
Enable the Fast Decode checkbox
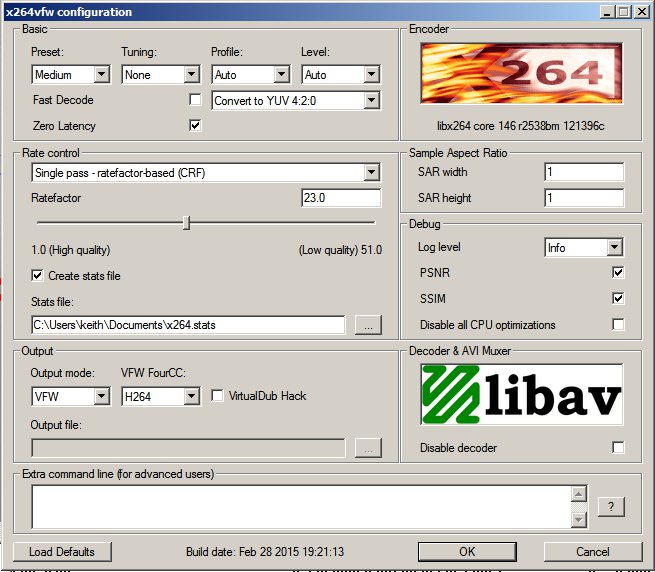point(195,99)
